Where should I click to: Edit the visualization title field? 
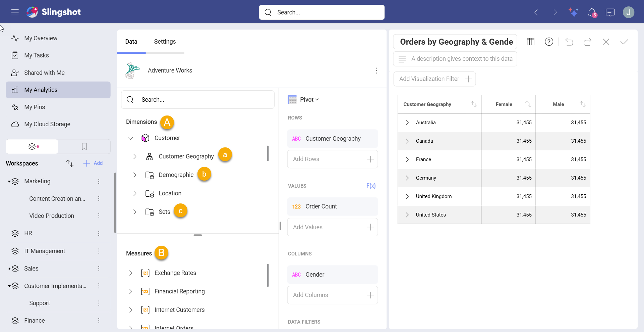pos(455,42)
